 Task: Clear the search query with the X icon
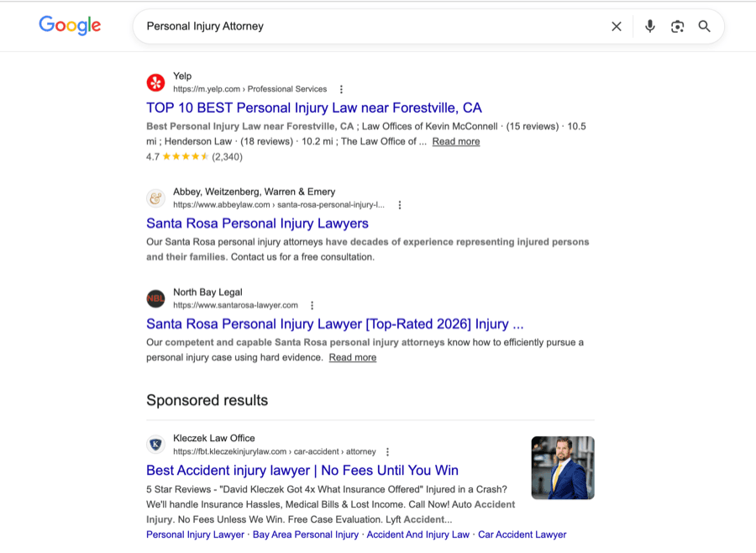tap(616, 26)
